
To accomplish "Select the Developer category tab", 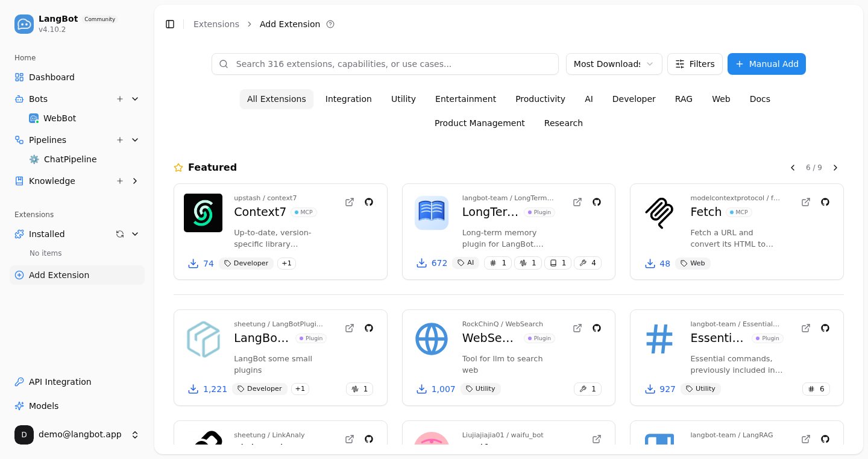I will pos(634,99).
